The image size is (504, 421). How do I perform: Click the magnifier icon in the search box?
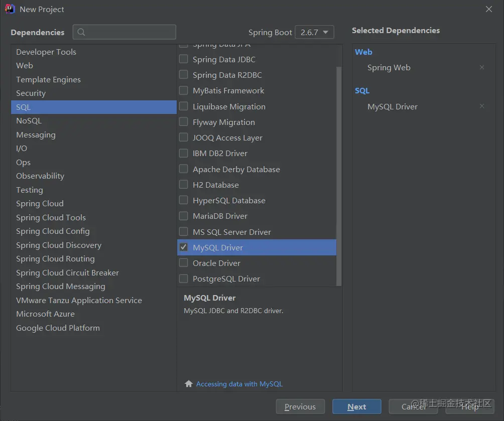point(81,32)
